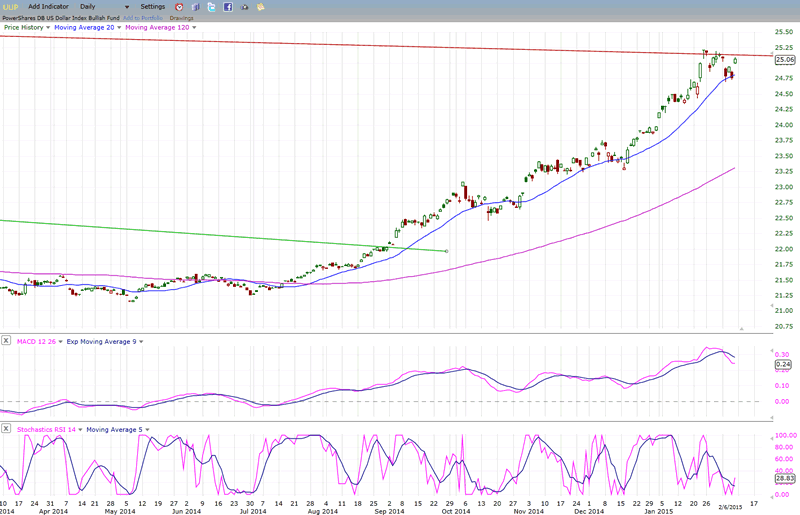Click the Drawings link
This screenshot has height=515, width=800.
181,18
